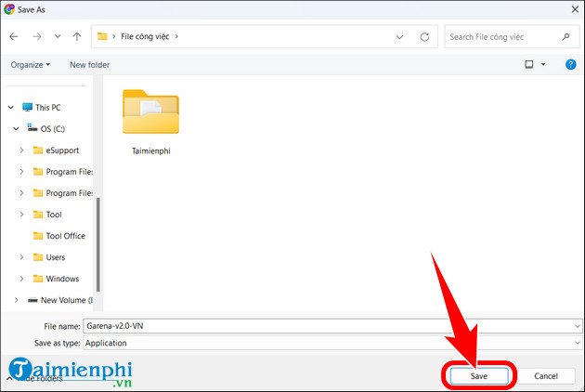Go up one folder level
Viewport: 585px width, 392px height.
click(76, 37)
